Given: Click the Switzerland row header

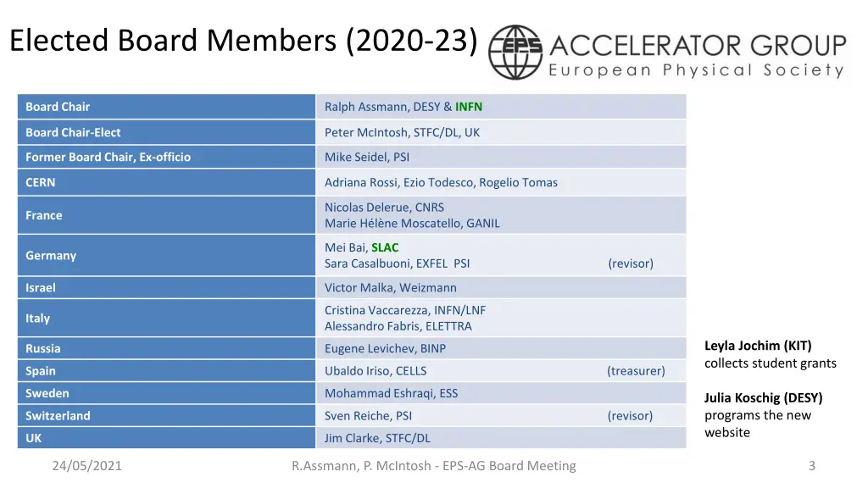Looking at the screenshot, I should pos(167,415).
